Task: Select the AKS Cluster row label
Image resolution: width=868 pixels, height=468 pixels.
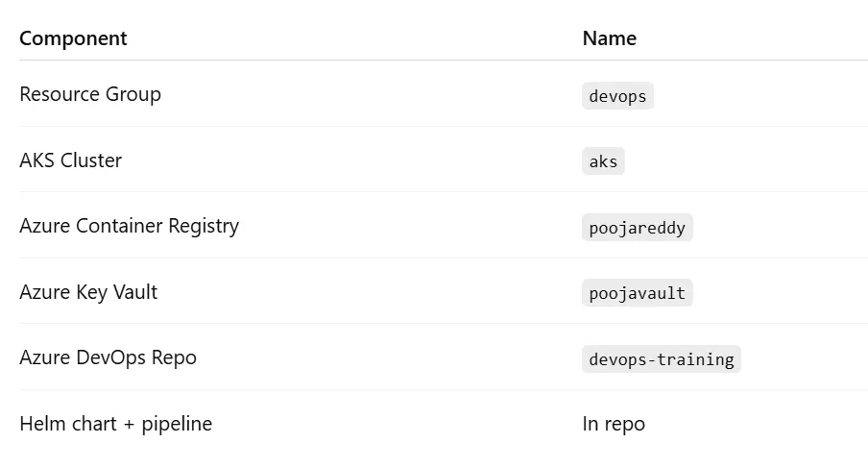Action: coord(70,160)
